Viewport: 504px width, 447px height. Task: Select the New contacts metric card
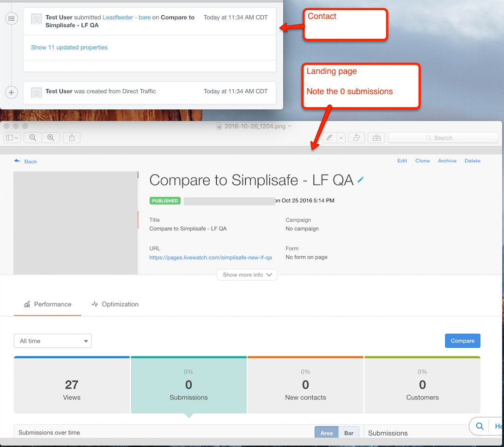305,385
